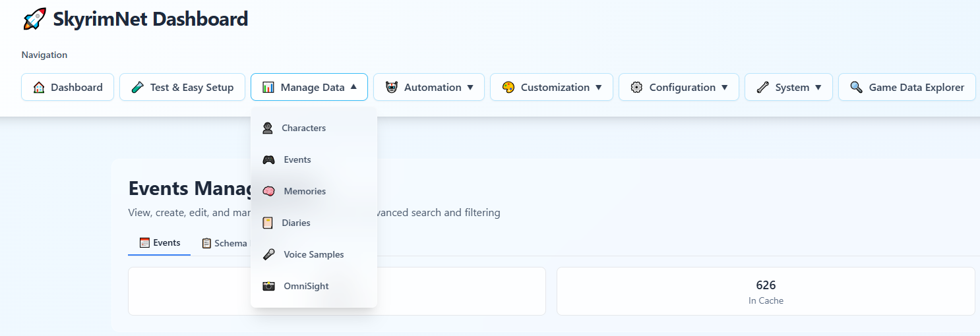980x336 pixels.
Task: Click the test tube icon
Action: pos(137,87)
